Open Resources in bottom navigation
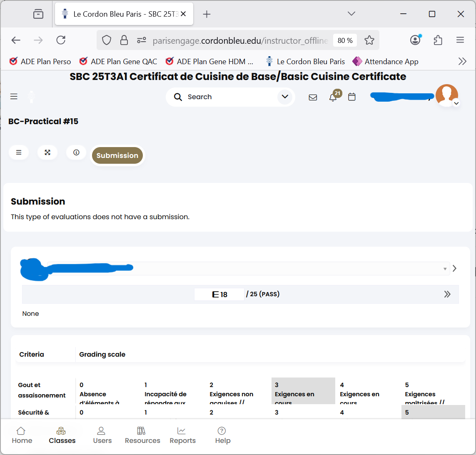 (x=142, y=435)
